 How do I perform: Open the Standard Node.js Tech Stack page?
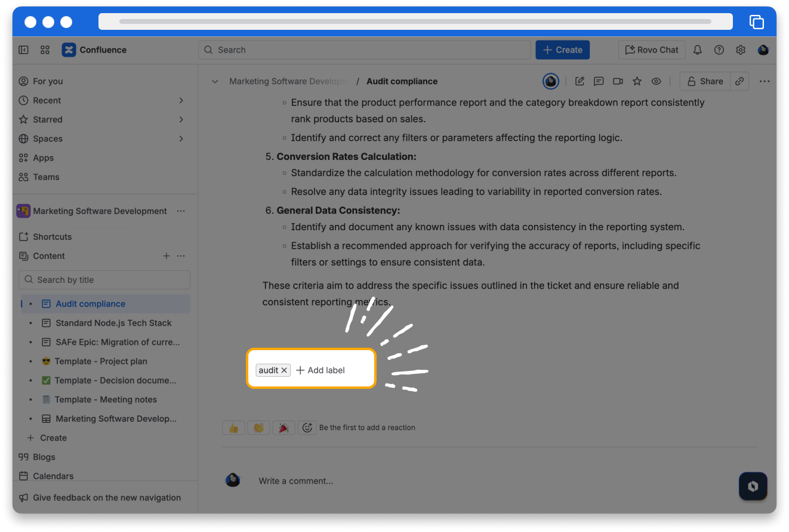pos(113,323)
